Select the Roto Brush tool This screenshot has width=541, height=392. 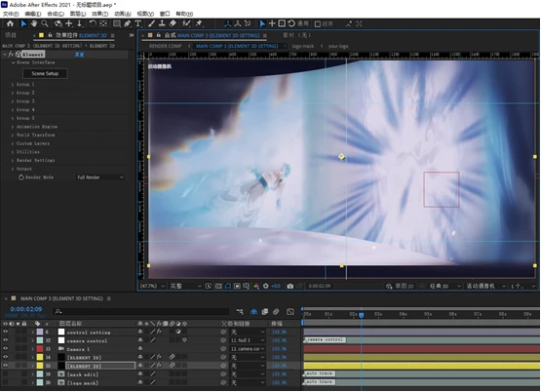click(x=186, y=23)
